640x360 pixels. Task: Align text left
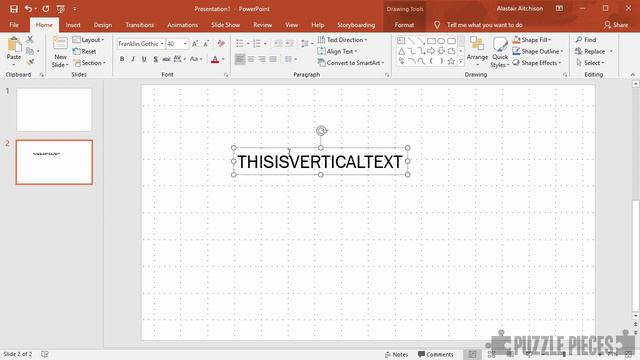point(240,59)
